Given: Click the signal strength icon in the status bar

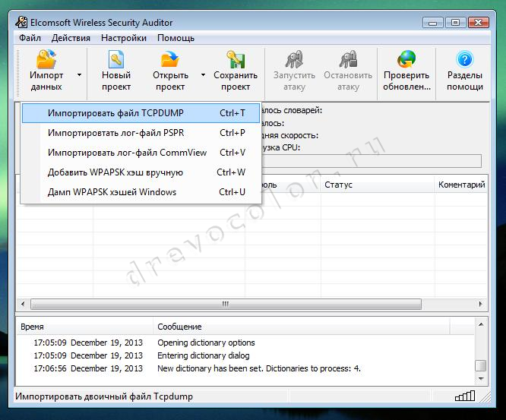Looking at the screenshot, I should [x=465, y=396].
